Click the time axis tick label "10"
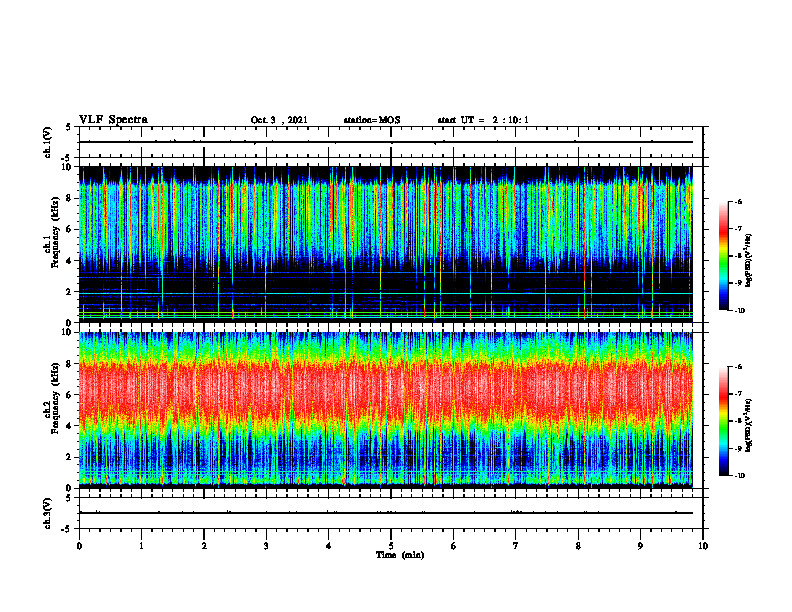792x612 pixels. (x=703, y=546)
